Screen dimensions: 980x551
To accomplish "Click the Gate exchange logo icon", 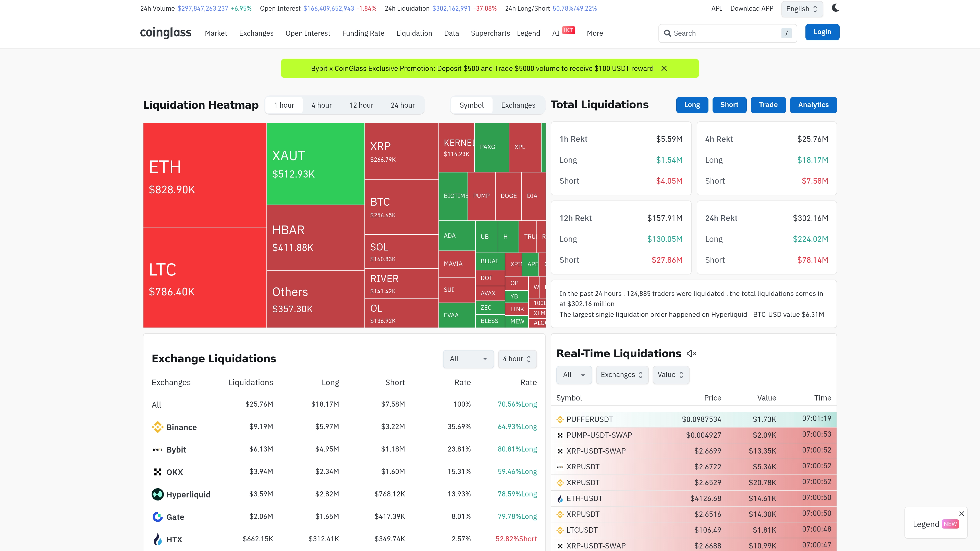I will pos(157,517).
